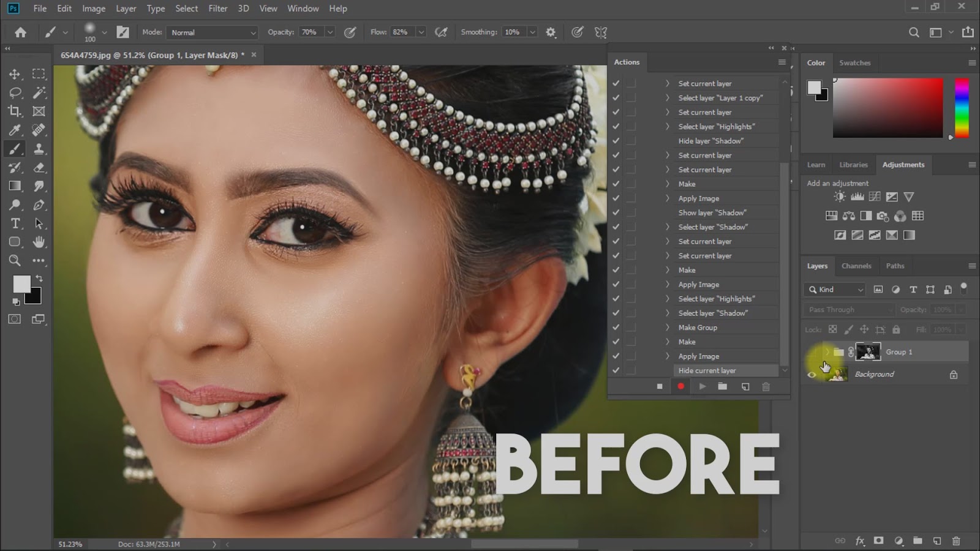Screen dimensions: 980x551
Task: Switch to the Channels tab
Action: coord(856,266)
